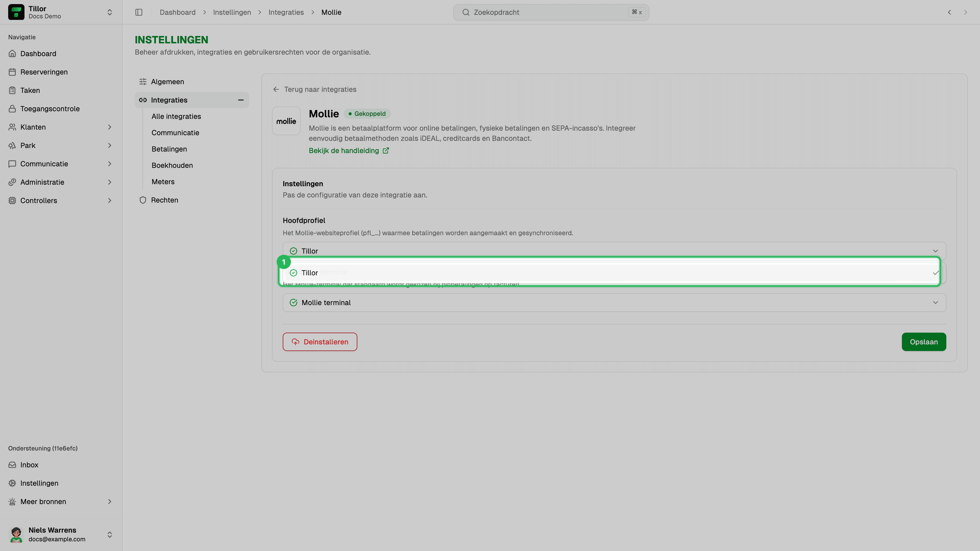The width and height of the screenshot is (980, 551).
Task: Open the Niels Warrens account menu chevron
Action: click(109, 535)
